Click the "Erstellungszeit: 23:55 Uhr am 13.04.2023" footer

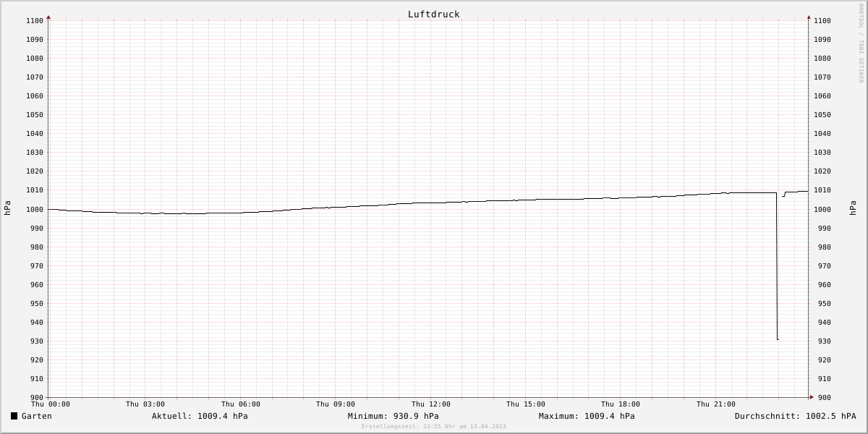(x=434, y=427)
